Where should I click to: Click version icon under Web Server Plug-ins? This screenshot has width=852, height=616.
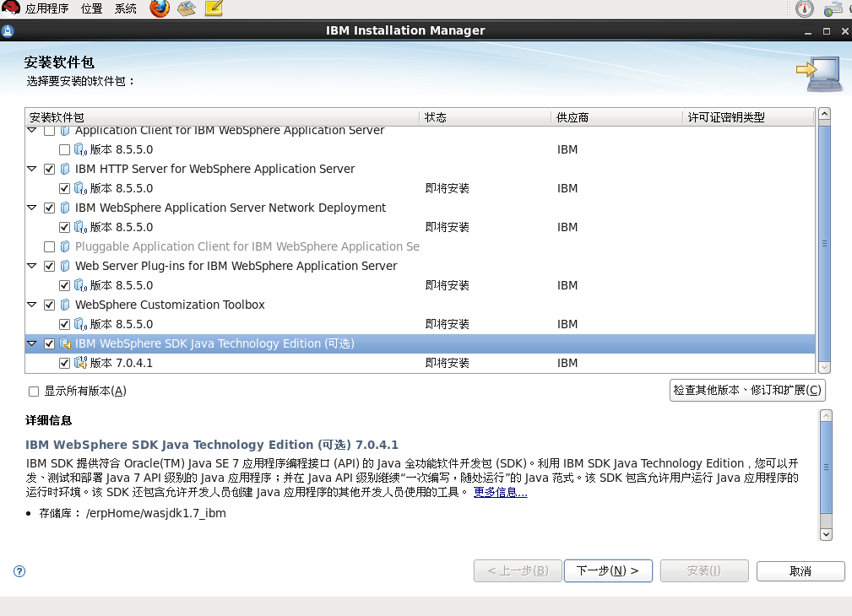(80, 284)
